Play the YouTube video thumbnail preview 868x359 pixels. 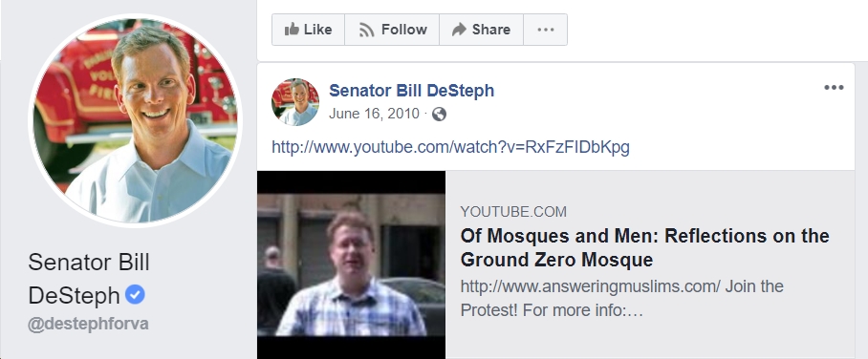coord(351,264)
